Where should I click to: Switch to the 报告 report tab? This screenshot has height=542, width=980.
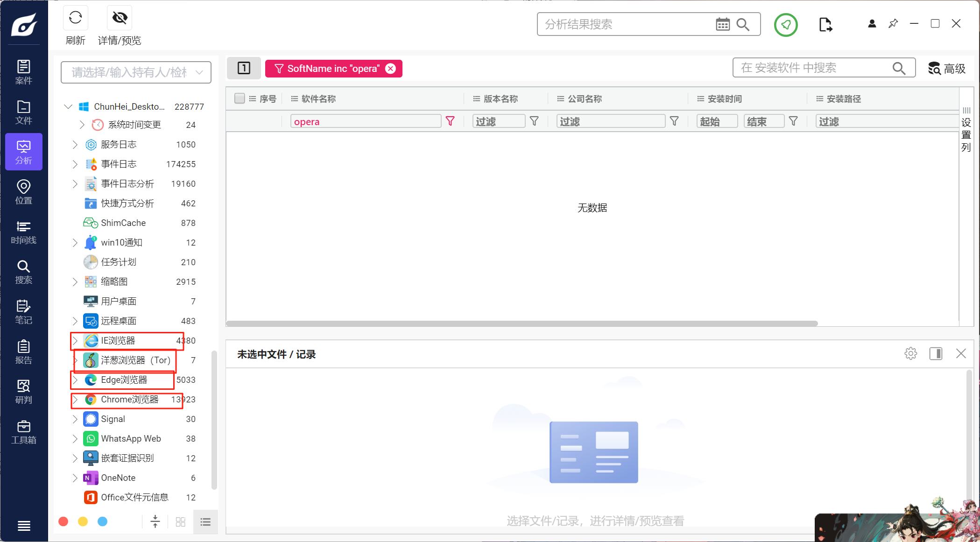coord(23,352)
